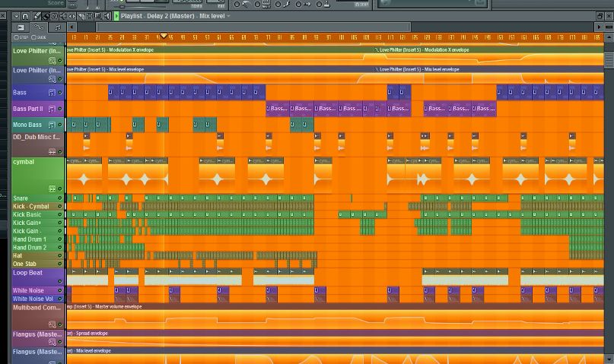Click automation icon on Multiband Comp track
The width and height of the screenshot is (614, 364).
tap(52, 324)
